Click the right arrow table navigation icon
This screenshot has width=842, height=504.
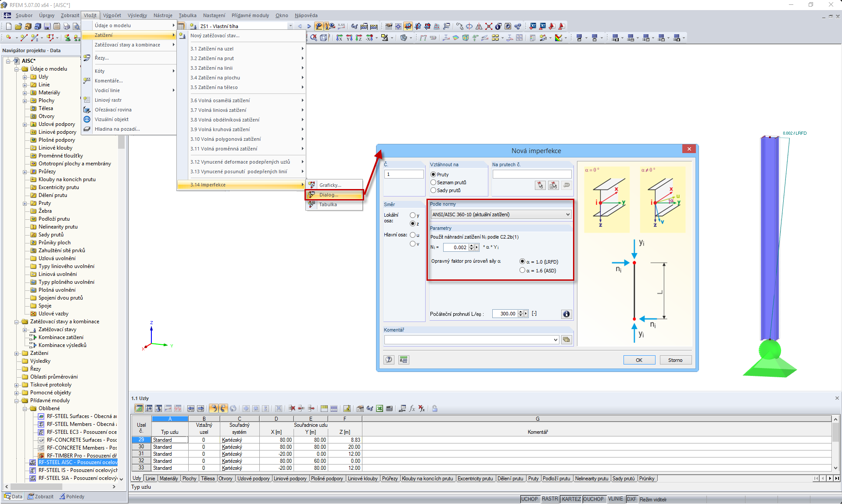tap(201, 408)
